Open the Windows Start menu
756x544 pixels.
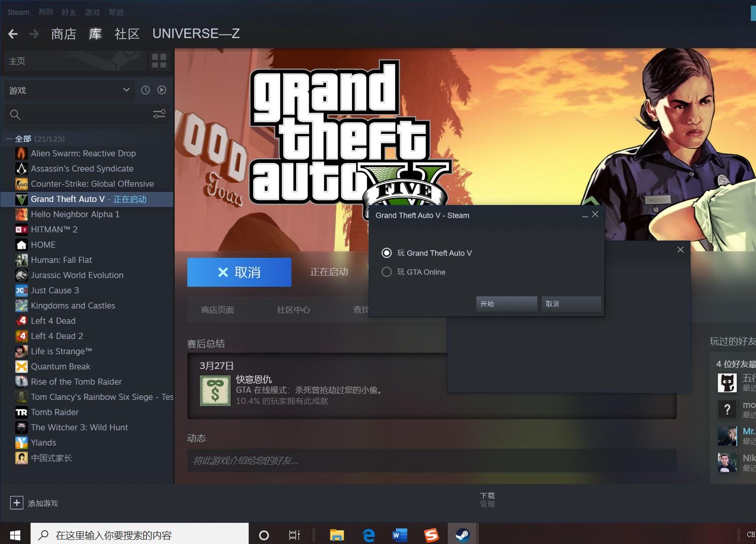pos(15,535)
